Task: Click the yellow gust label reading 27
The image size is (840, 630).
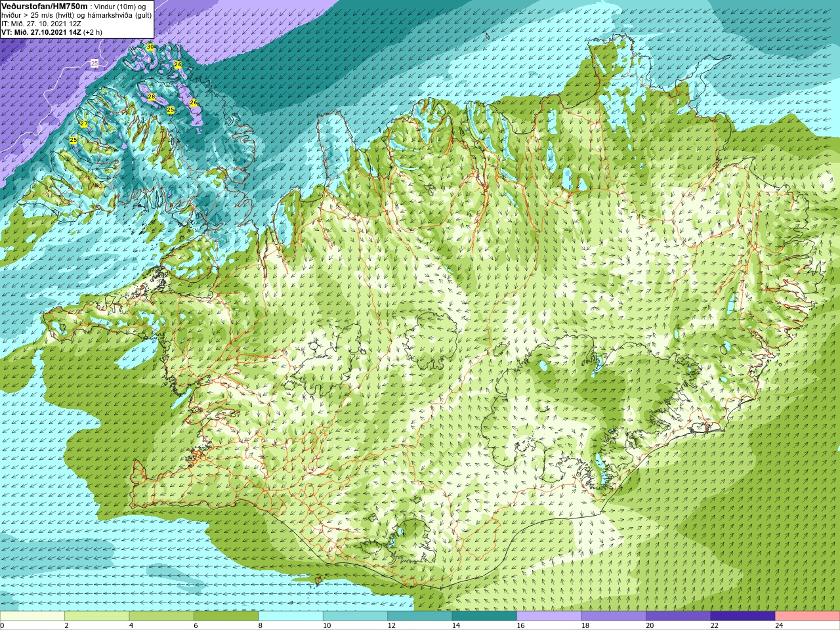Action: pyautogui.click(x=84, y=124)
